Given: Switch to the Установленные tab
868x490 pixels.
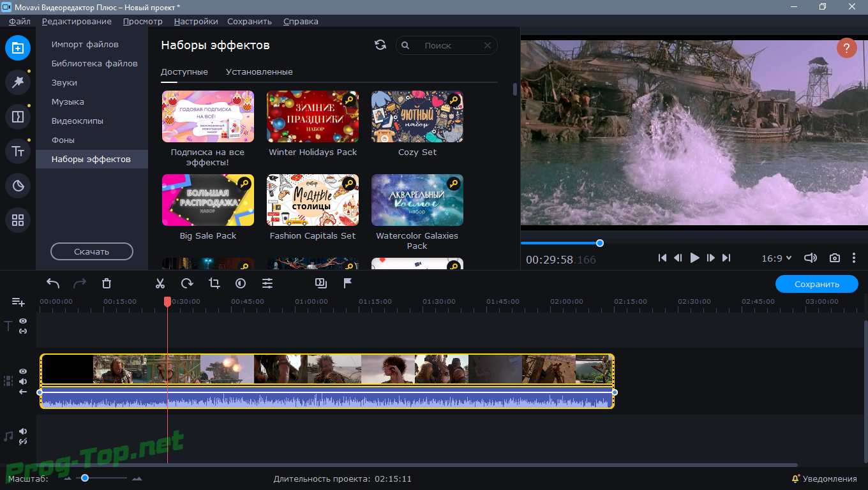Looking at the screenshot, I should (259, 71).
